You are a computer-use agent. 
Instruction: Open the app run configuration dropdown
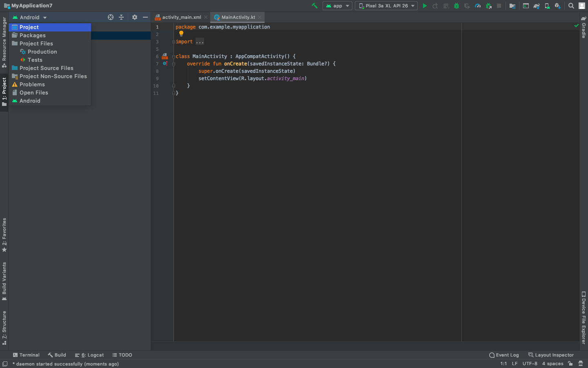337,6
